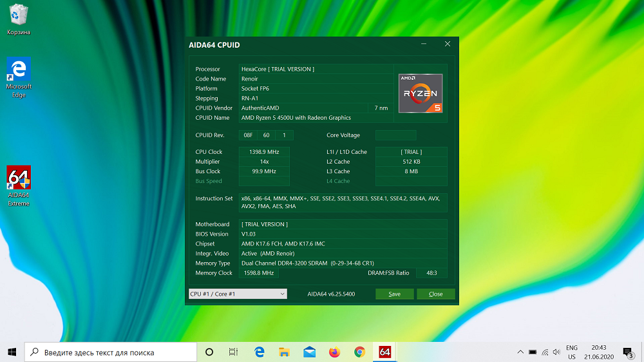Viewport: 644px width, 362px height.
Task: Click the L3 Cache value 8 MB
Action: pyautogui.click(x=411, y=171)
